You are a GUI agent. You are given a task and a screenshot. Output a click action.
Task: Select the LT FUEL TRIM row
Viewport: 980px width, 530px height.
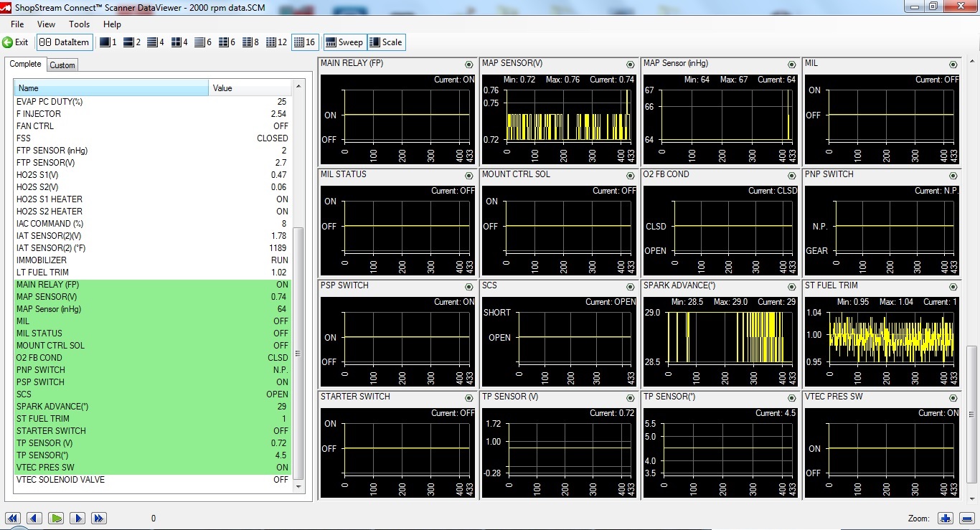click(x=152, y=273)
